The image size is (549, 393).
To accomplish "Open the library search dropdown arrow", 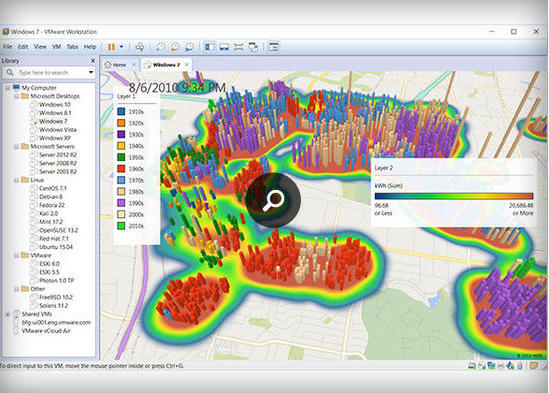I will (x=91, y=73).
